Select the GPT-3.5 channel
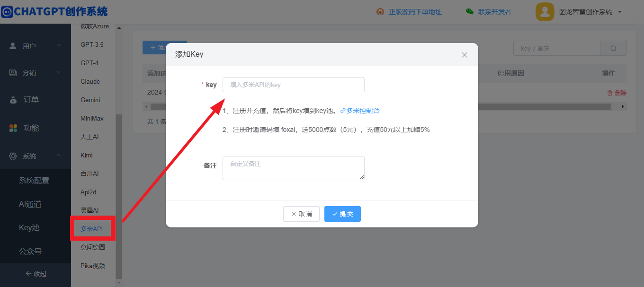 pyautogui.click(x=92, y=44)
